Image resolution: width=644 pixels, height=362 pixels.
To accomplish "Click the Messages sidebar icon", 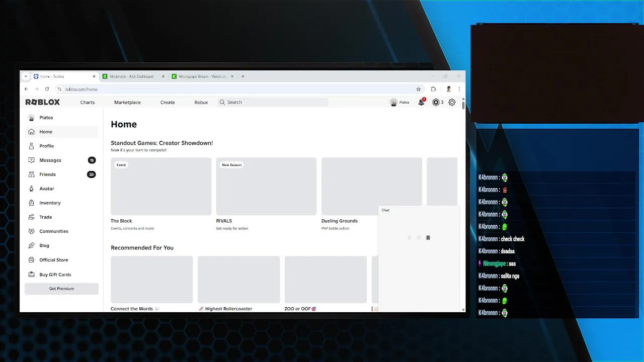I will click(31, 160).
